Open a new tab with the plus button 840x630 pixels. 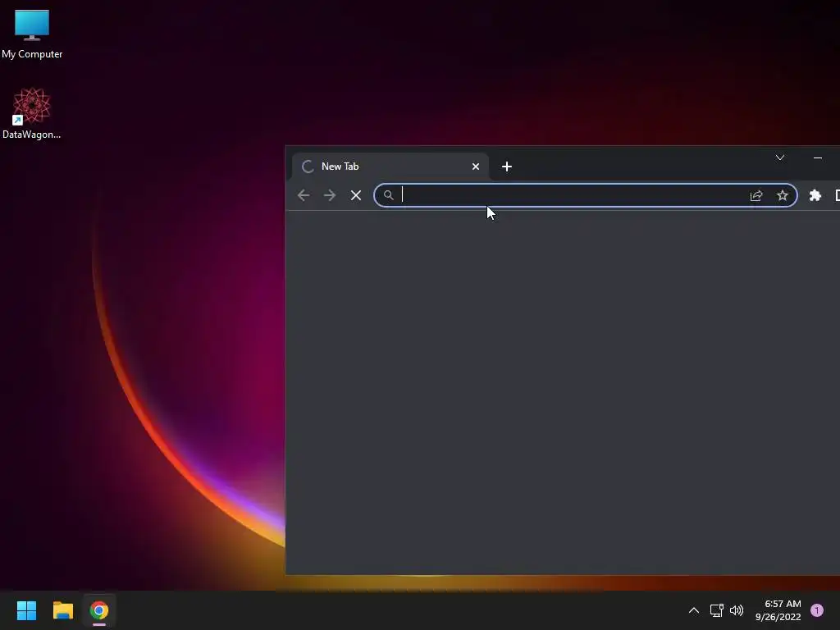click(507, 167)
